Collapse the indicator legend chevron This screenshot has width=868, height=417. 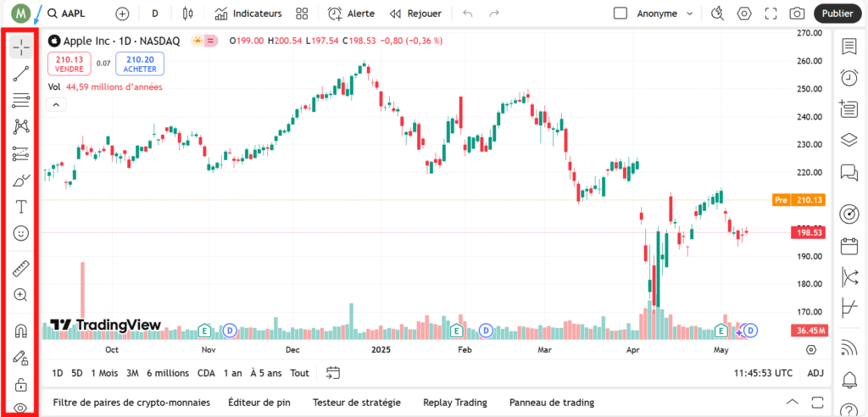[57, 104]
